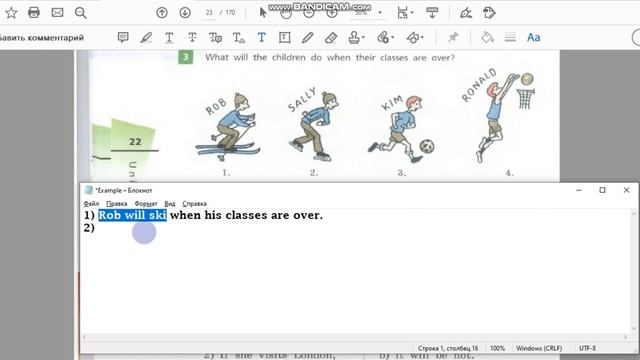The width and height of the screenshot is (640, 360).
Task: Click Notepad title bar 'Example – Блокнот'
Action: coord(123,190)
